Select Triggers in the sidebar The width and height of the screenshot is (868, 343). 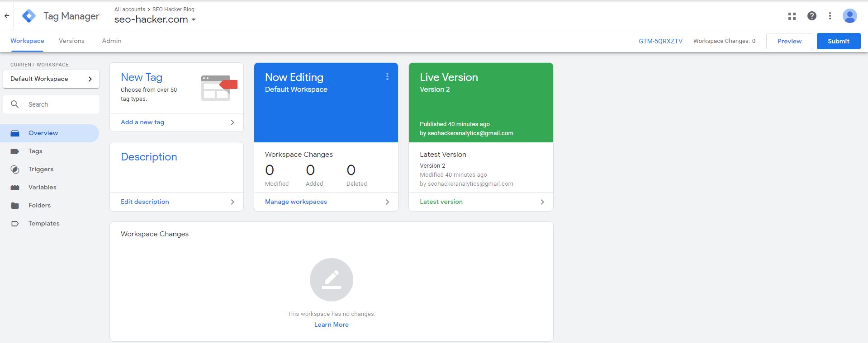coord(41,169)
